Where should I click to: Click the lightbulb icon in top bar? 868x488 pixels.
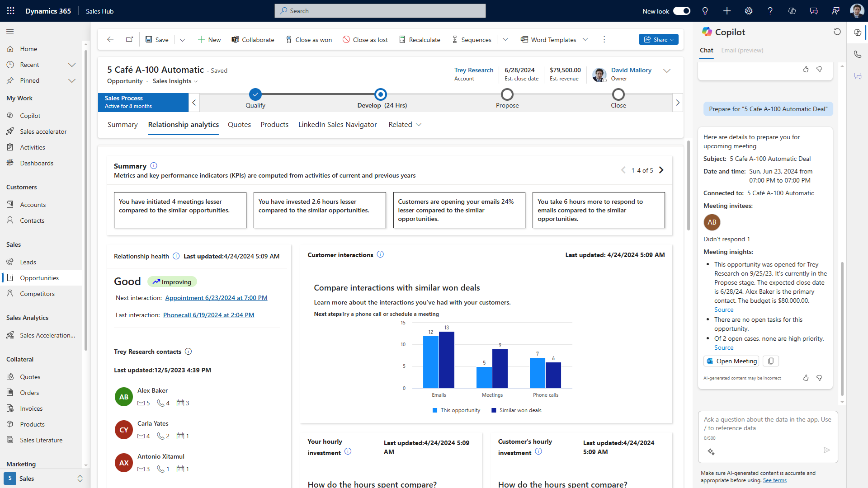[x=705, y=11]
